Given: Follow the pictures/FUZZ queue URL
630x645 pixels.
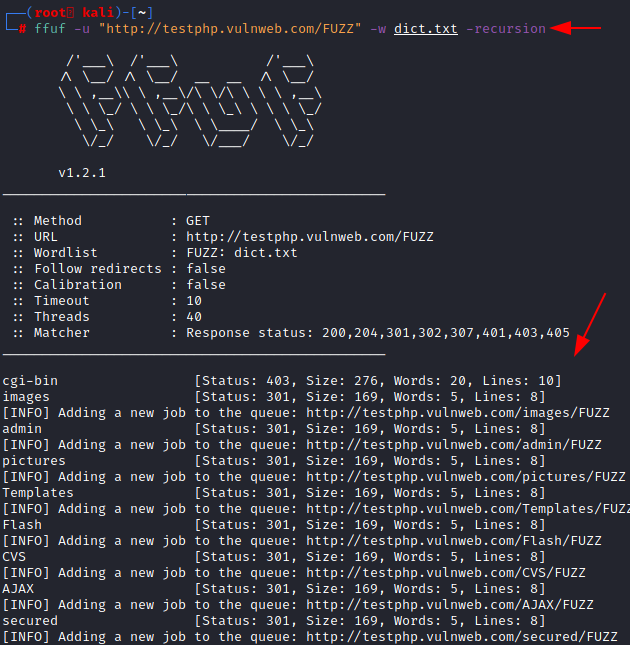Looking at the screenshot, I should (465, 477).
